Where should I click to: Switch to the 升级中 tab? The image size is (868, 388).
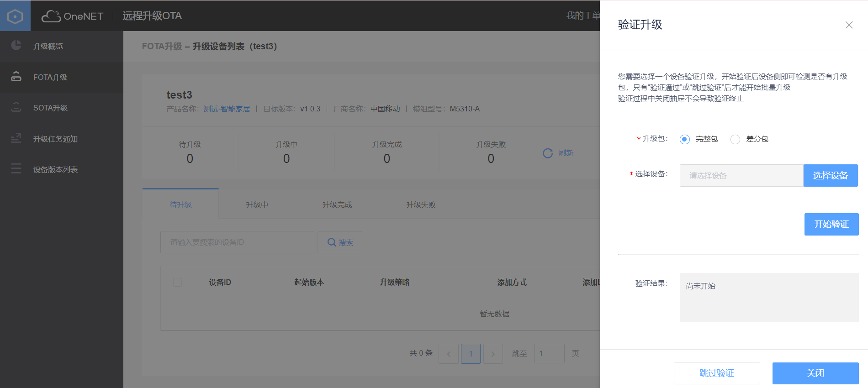tap(257, 204)
